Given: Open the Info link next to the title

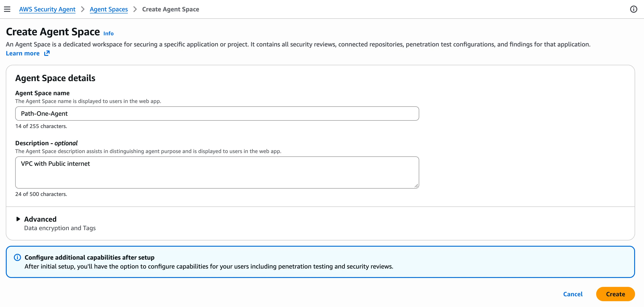Looking at the screenshot, I should point(109,34).
